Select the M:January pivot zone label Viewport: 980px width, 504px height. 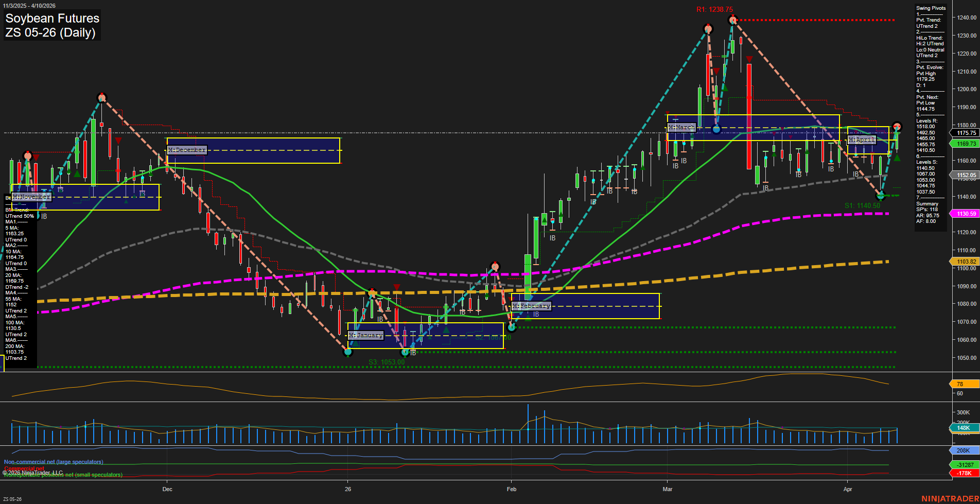point(366,335)
